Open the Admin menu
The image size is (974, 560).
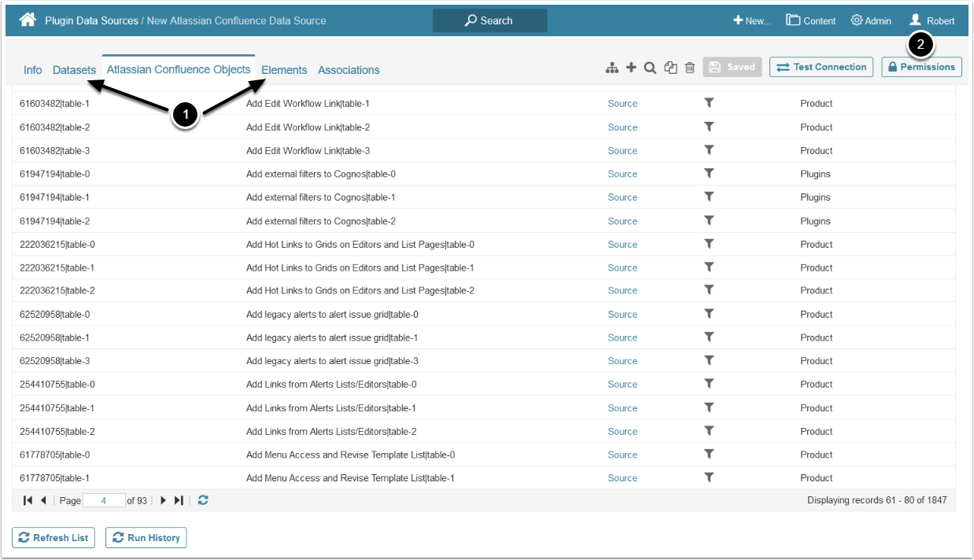coord(871,20)
